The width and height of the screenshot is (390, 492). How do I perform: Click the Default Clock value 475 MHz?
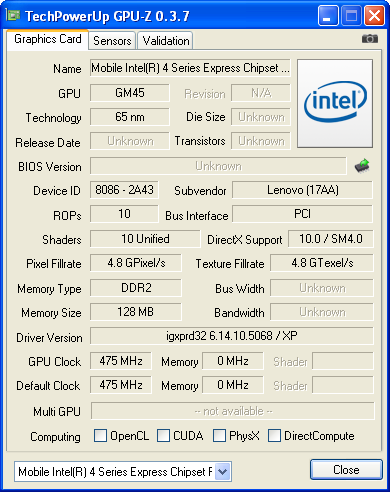tap(121, 385)
